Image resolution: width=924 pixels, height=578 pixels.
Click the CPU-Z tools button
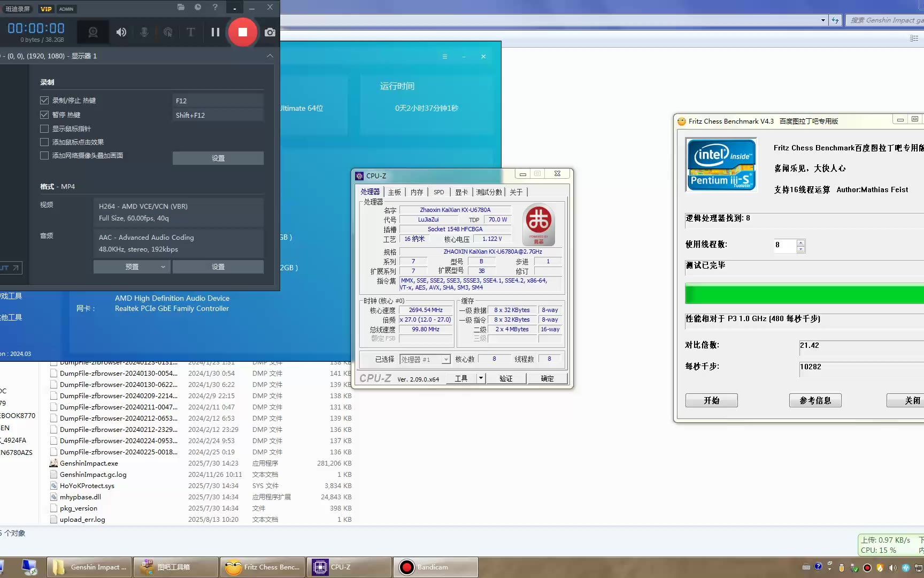[460, 378]
